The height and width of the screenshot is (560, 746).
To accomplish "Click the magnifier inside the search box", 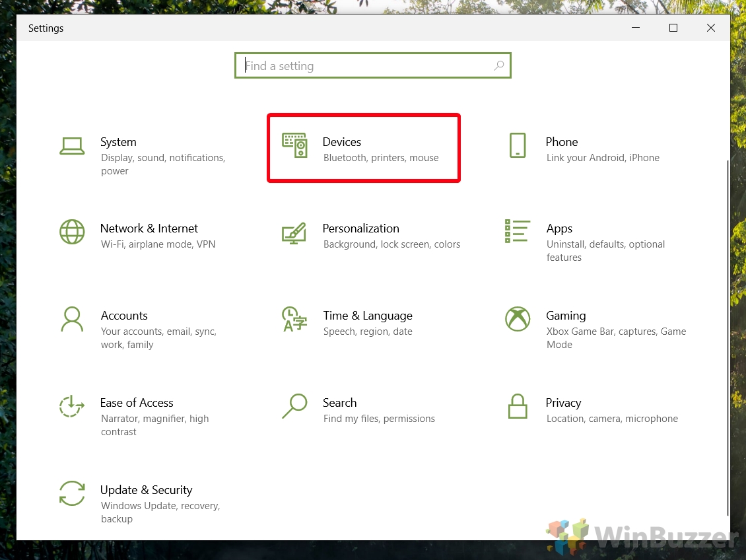I will coord(499,66).
